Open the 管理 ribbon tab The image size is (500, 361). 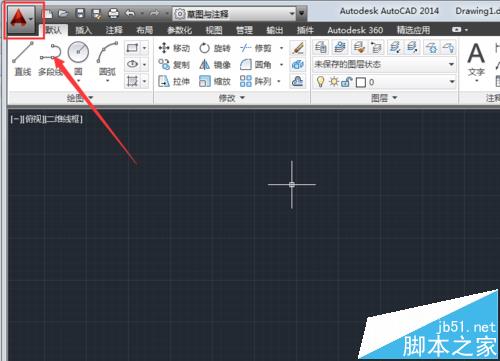click(244, 30)
